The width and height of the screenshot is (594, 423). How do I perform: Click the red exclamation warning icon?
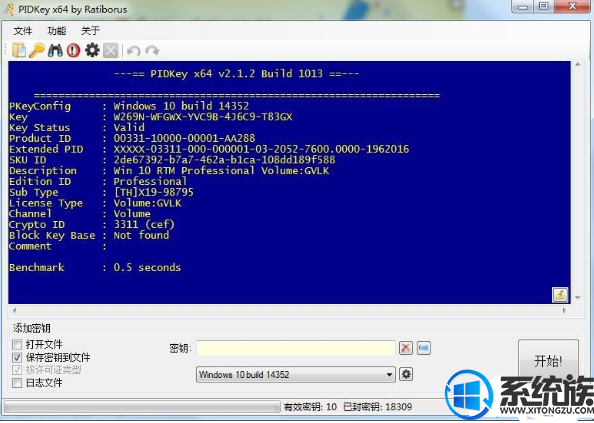pyautogui.click(x=73, y=50)
